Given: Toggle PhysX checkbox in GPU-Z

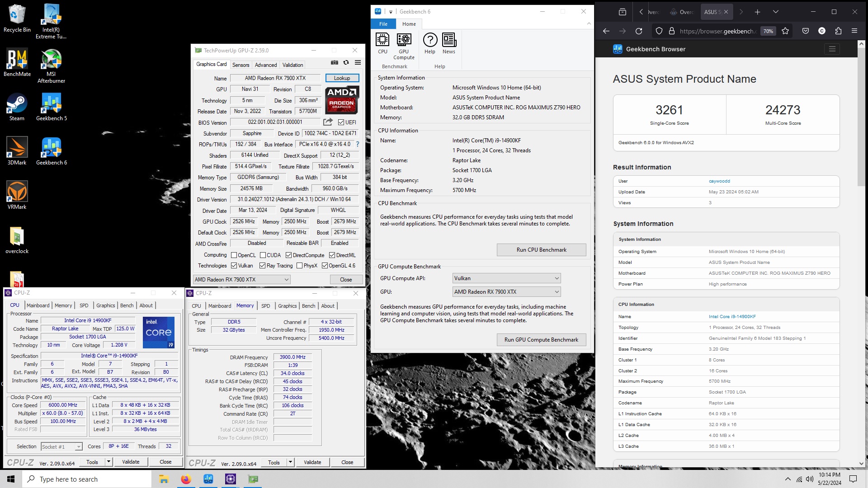Looking at the screenshot, I should tap(299, 266).
